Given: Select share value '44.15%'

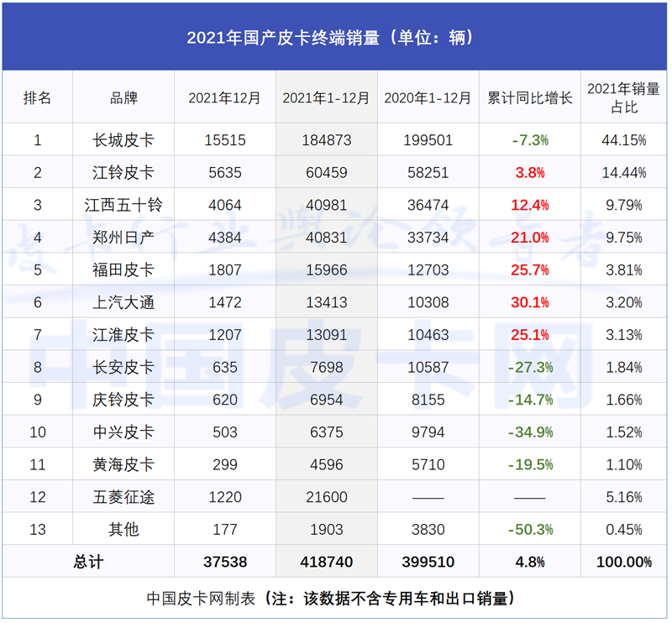Looking at the screenshot, I should point(623,140).
